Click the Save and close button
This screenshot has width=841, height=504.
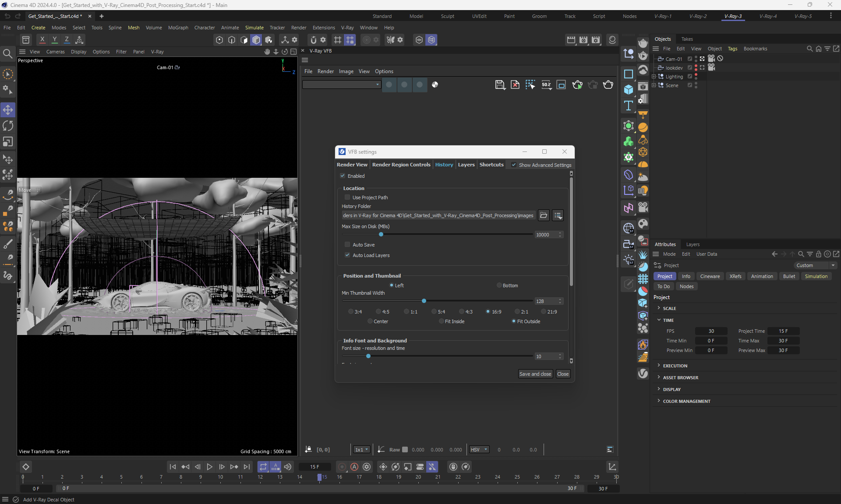535,374
